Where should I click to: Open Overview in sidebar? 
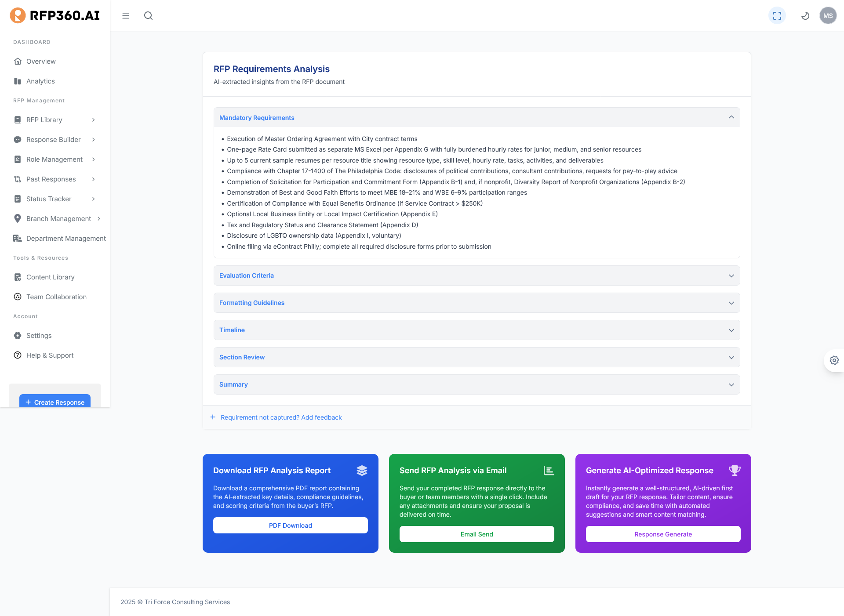tap(41, 62)
